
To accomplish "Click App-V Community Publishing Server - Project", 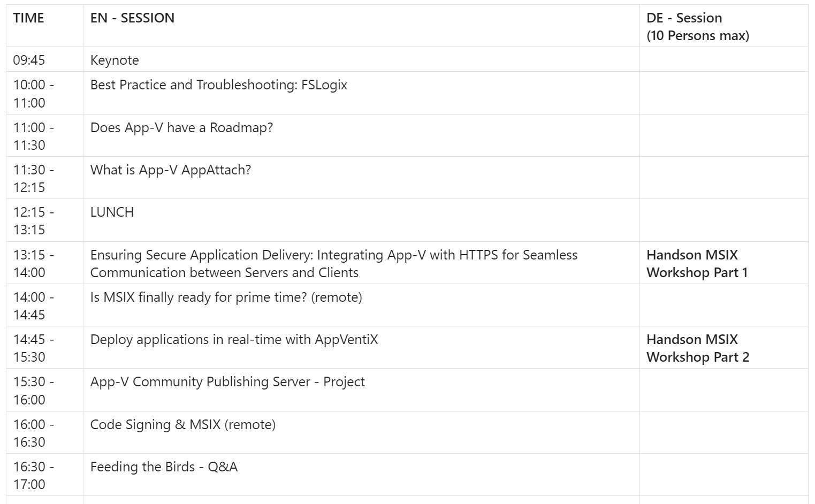I will coord(227,382).
